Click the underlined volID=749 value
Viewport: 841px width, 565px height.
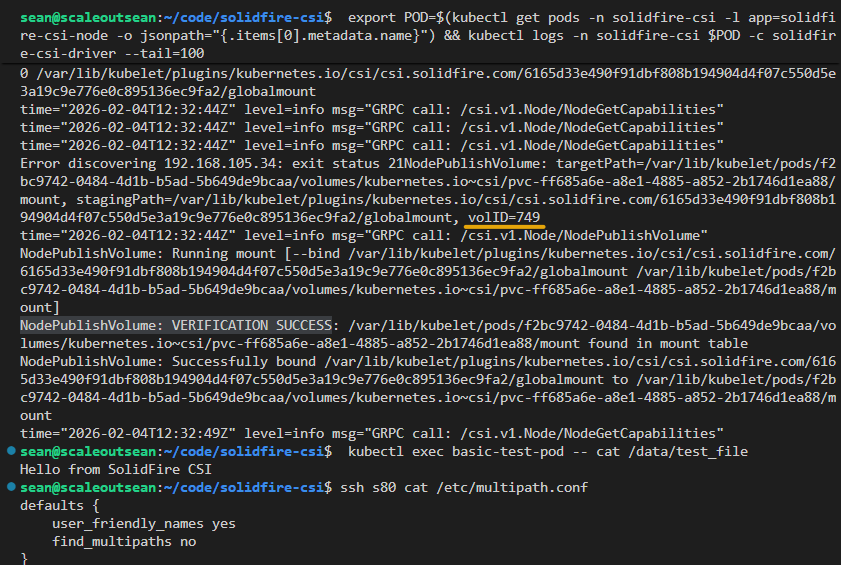click(x=504, y=217)
